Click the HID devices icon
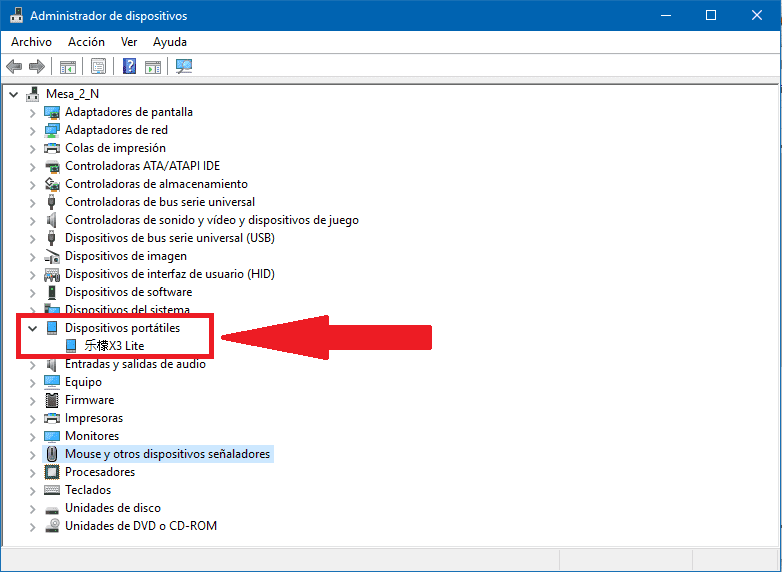 (x=52, y=274)
